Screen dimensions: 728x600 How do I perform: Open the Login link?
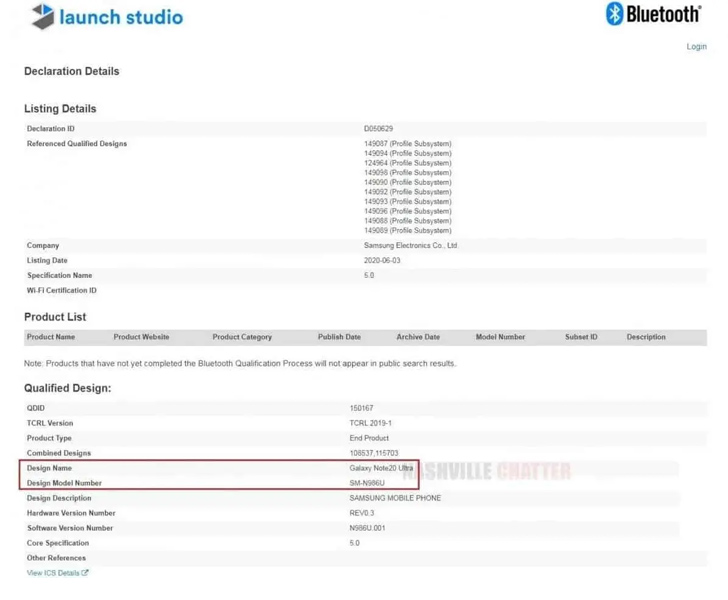[696, 46]
